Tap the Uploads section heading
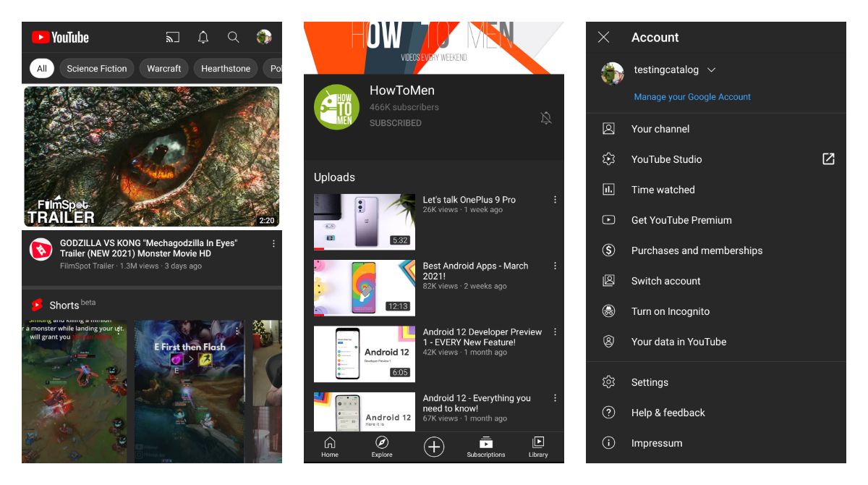Screen dimensions: 868x485 click(334, 177)
